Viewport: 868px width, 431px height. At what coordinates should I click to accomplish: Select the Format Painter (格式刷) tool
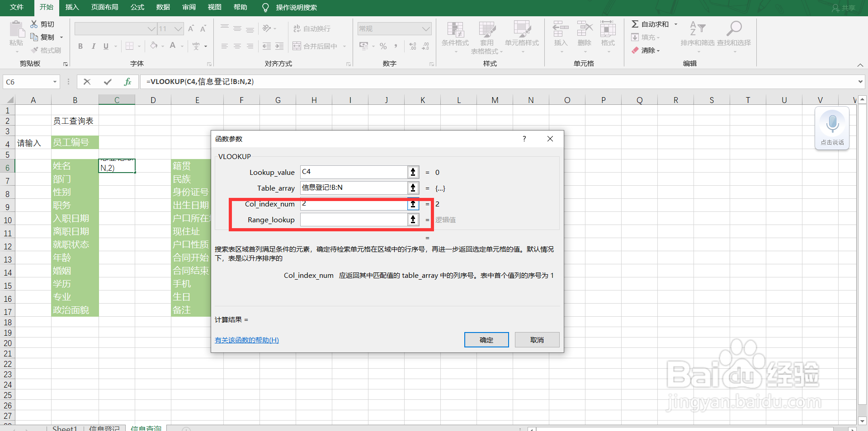46,50
